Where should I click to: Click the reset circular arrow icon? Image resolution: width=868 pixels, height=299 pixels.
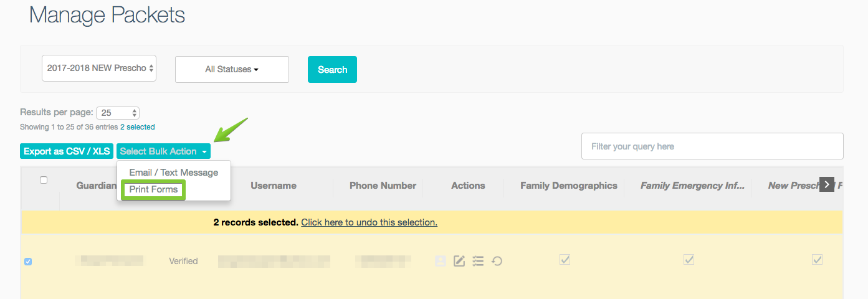pos(497,261)
